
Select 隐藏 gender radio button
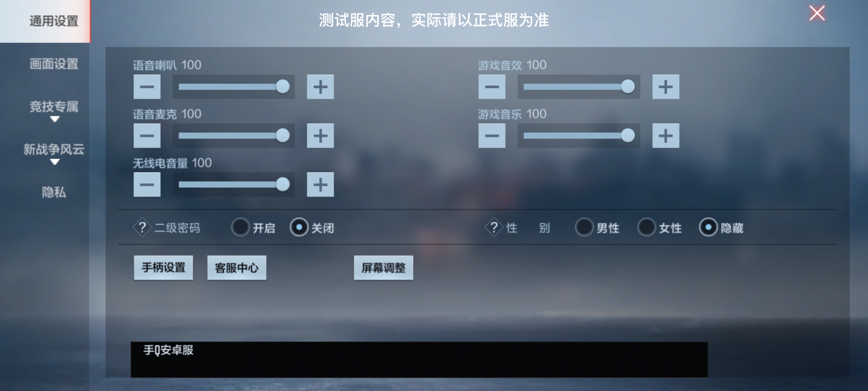(x=708, y=227)
